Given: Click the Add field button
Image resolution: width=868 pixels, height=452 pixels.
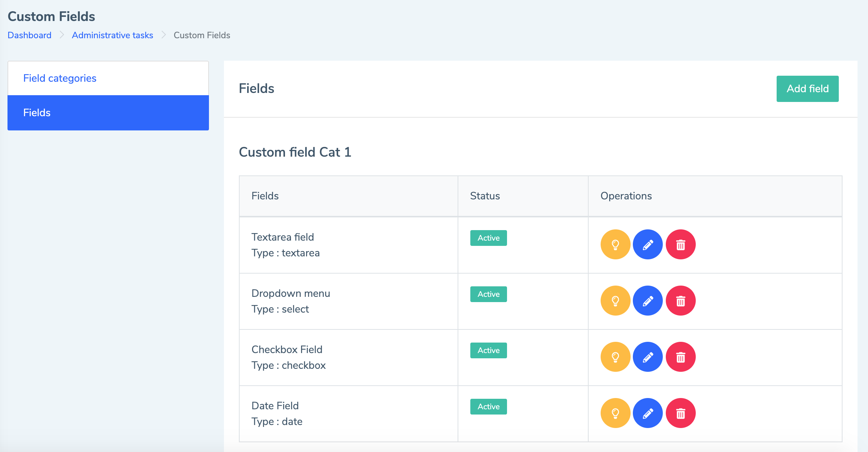Looking at the screenshot, I should pos(807,89).
